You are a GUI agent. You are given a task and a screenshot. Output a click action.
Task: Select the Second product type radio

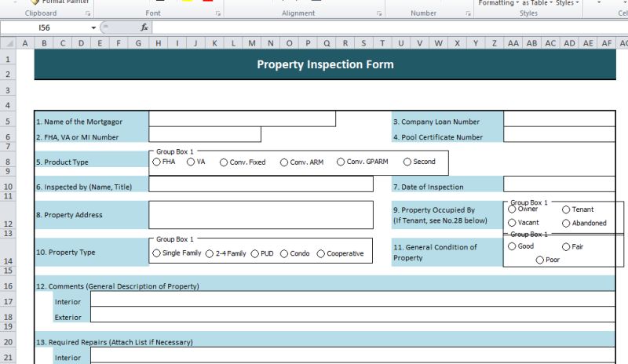[407, 162]
